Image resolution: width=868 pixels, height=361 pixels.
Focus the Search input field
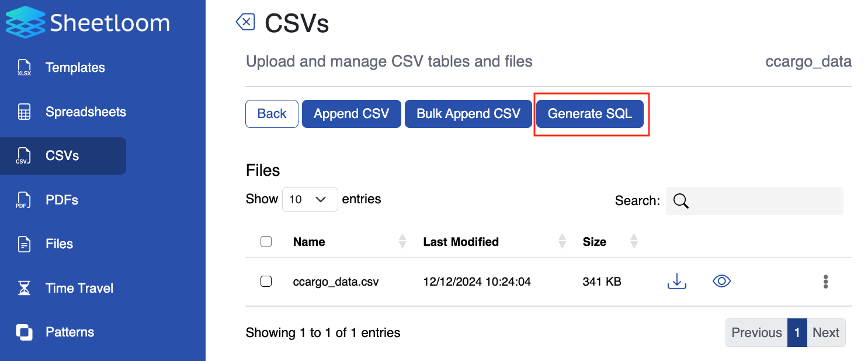(762, 201)
